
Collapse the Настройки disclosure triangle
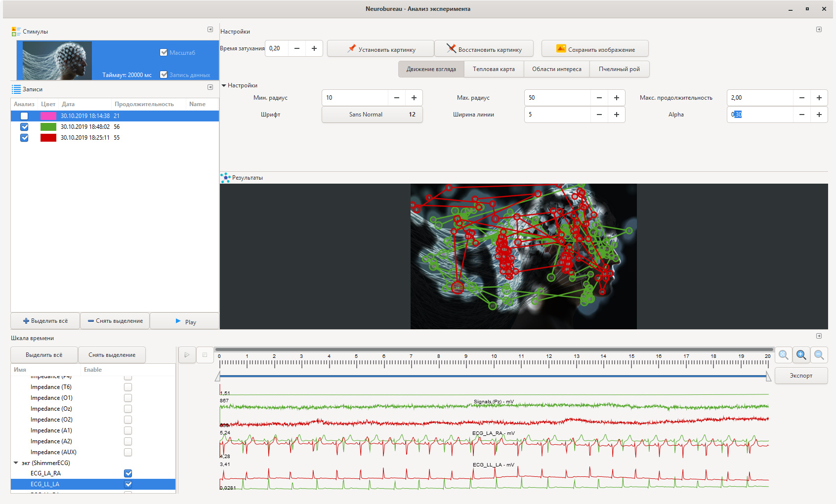(224, 85)
